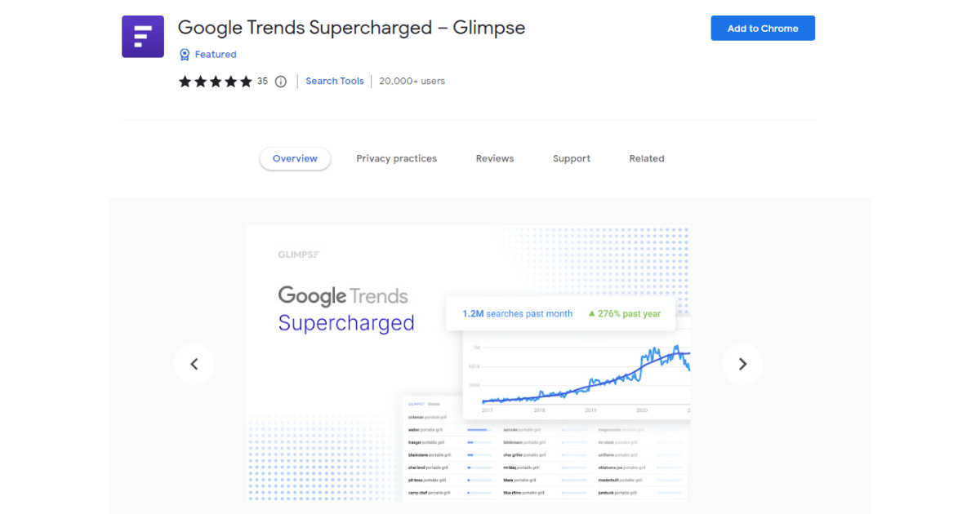Screen dimensions: 980x514
Task: Click the five-star rating icons
Action: [216, 82]
